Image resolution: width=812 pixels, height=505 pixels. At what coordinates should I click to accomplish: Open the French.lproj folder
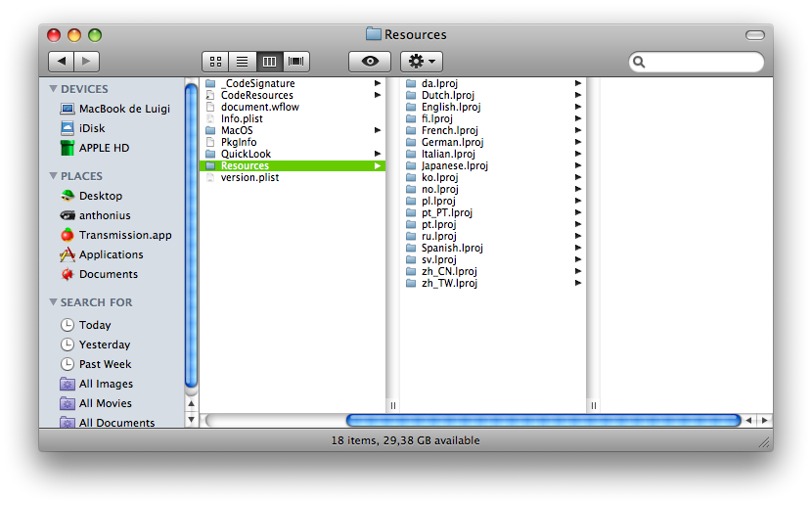493,130
